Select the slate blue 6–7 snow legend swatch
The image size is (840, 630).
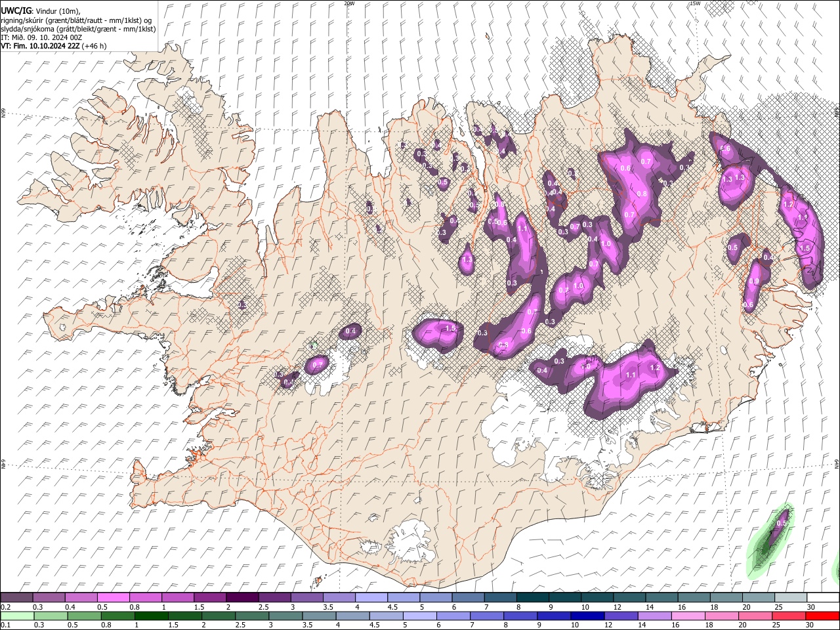point(469,598)
